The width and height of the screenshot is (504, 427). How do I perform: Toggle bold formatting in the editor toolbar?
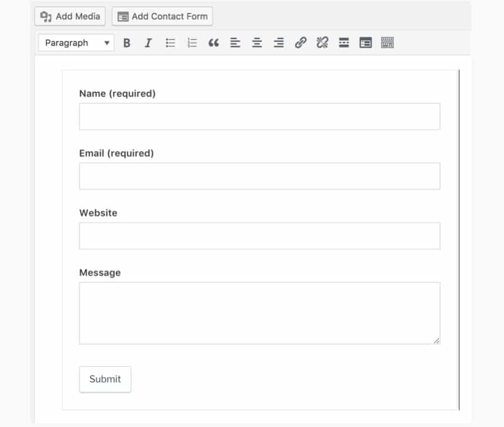127,43
